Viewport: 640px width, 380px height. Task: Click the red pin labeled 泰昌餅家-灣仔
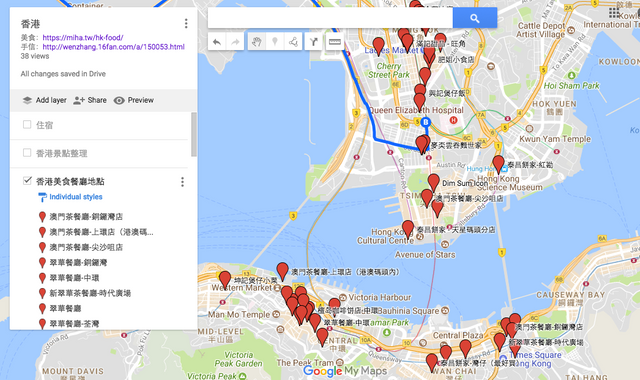432,362
